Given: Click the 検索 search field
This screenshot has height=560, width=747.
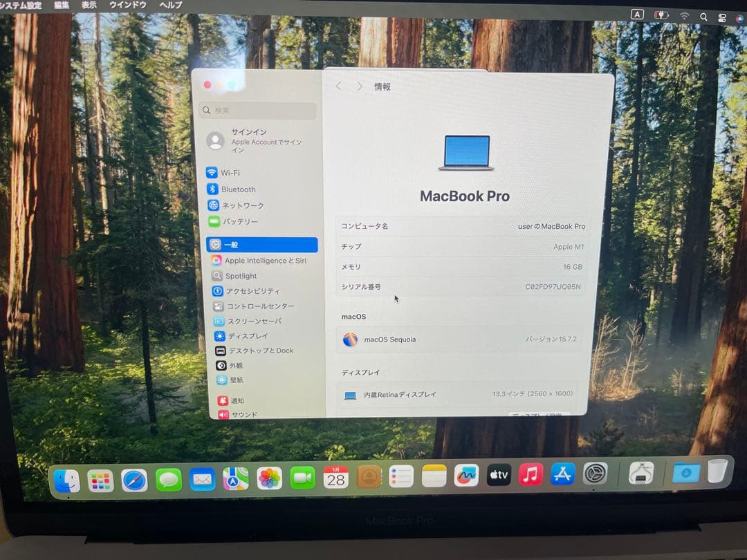Looking at the screenshot, I should (258, 111).
